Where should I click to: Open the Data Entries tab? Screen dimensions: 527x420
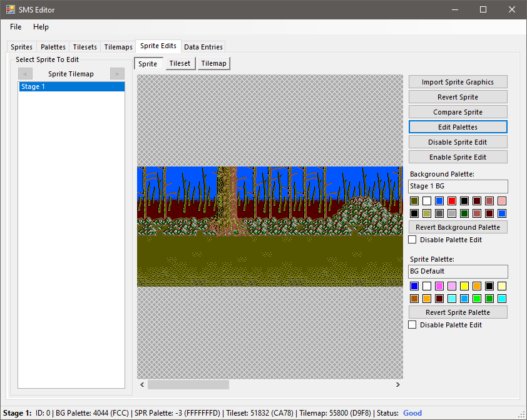203,47
